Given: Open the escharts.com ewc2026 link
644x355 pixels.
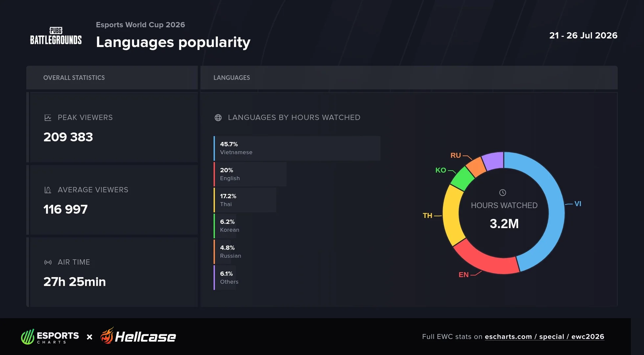Looking at the screenshot, I should pos(544,337).
